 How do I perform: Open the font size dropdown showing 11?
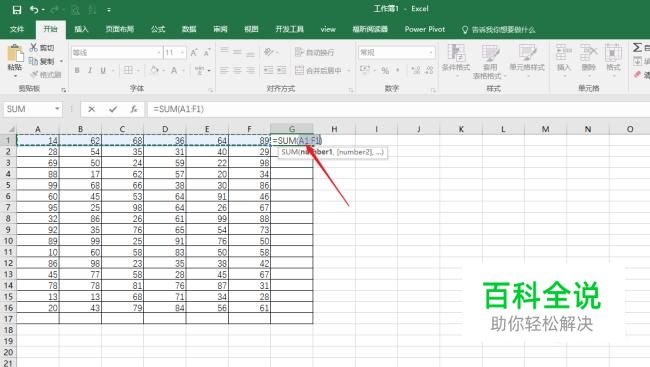182,53
